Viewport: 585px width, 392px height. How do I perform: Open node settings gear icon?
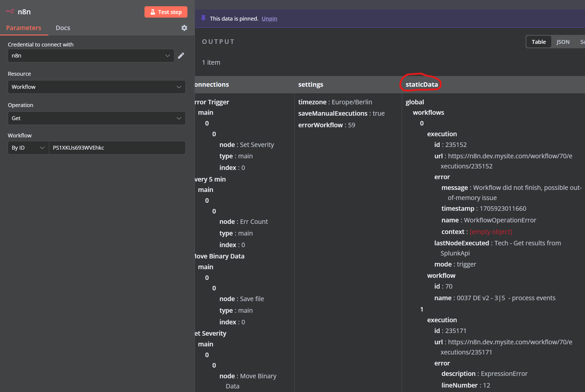click(184, 28)
